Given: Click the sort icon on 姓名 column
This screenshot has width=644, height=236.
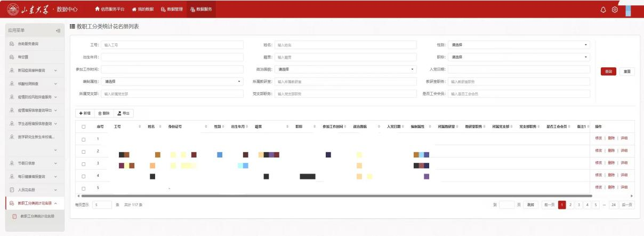Looking at the screenshot, I should click(x=161, y=126).
